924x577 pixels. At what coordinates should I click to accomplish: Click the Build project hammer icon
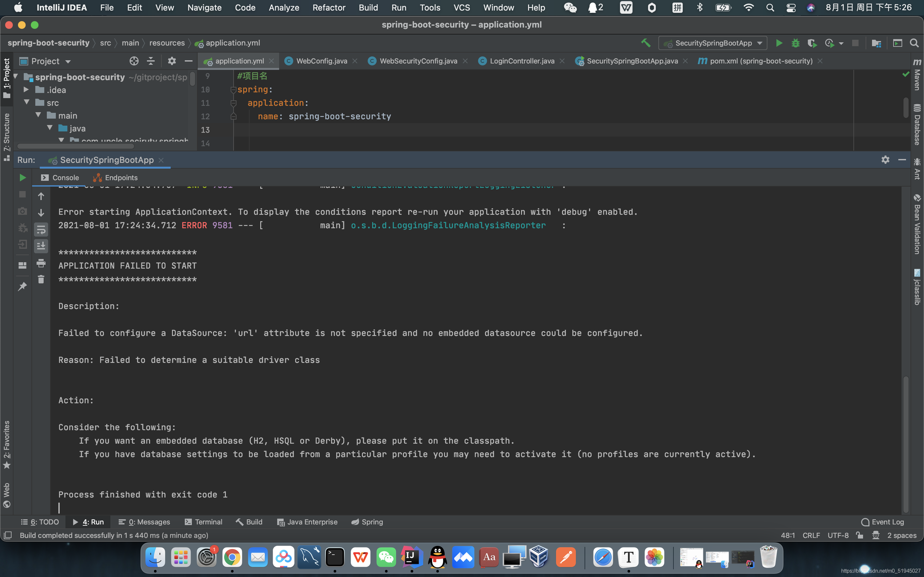tap(646, 43)
